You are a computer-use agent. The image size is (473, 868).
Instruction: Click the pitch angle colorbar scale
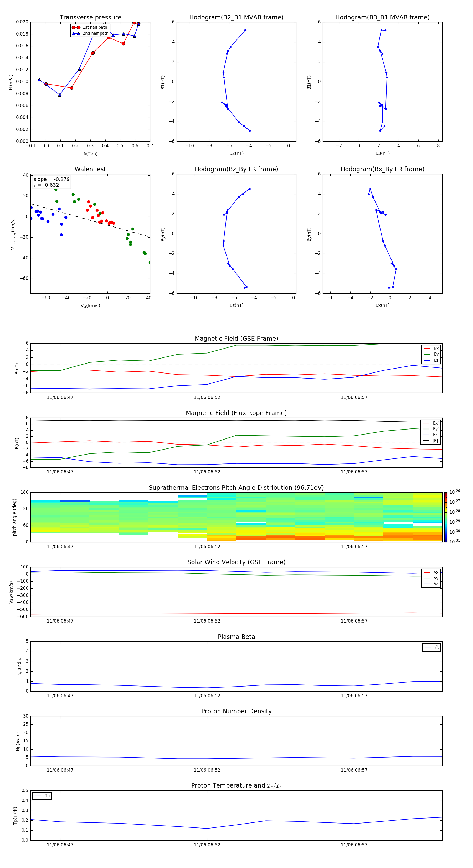446,517
